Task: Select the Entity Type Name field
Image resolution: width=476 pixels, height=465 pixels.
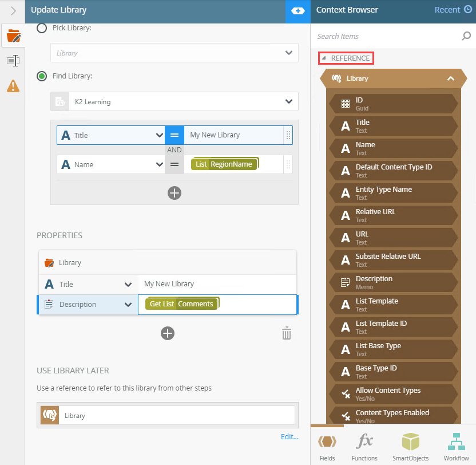Action: click(394, 193)
